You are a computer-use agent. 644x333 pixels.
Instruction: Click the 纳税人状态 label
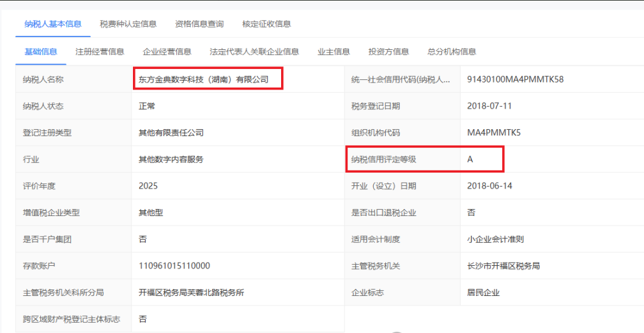point(43,106)
